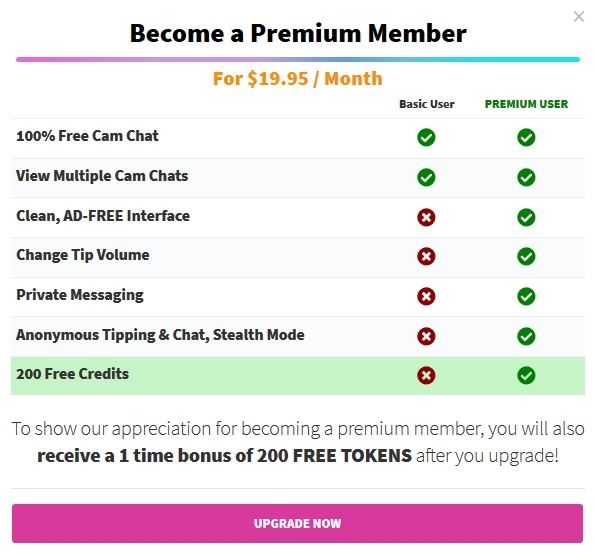Click Premium checkmark for View Multiple Cam Chats

(526, 177)
